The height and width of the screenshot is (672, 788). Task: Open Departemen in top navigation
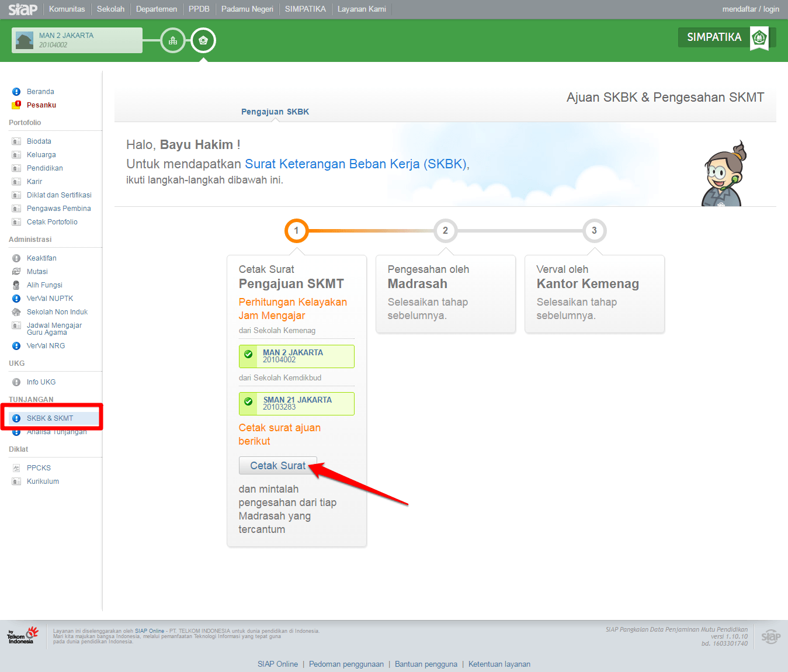click(x=157, y=9)
